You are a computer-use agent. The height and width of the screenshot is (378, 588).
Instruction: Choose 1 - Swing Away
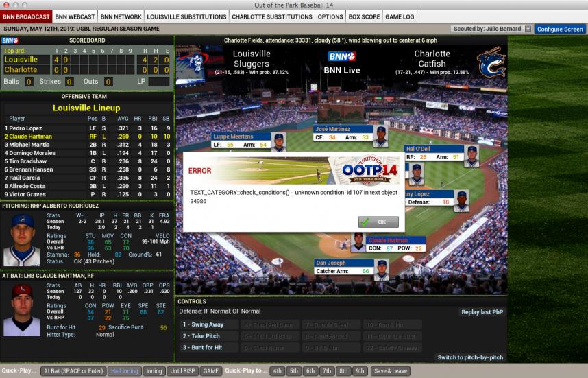pyautogui.click(x=209, y=324)
